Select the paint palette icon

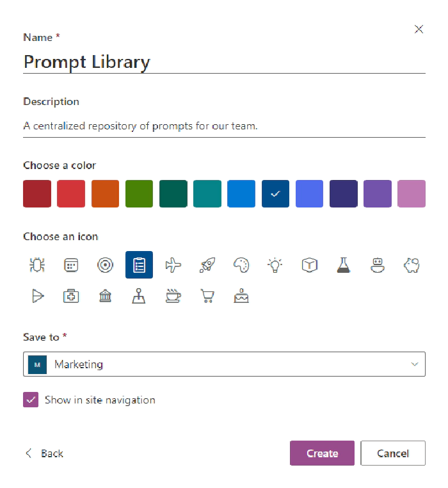(x=241, y=265)
